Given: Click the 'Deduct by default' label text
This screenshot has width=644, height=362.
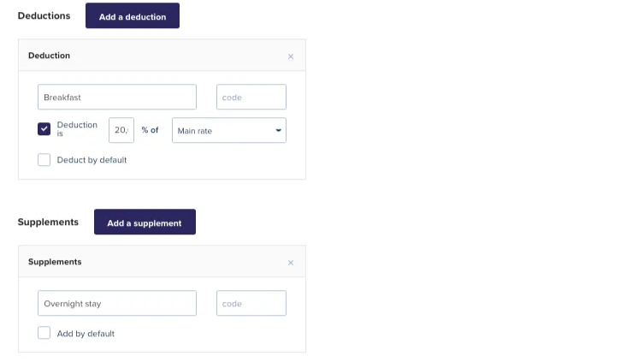Looking at the screenshot, I should pos(92,159).
